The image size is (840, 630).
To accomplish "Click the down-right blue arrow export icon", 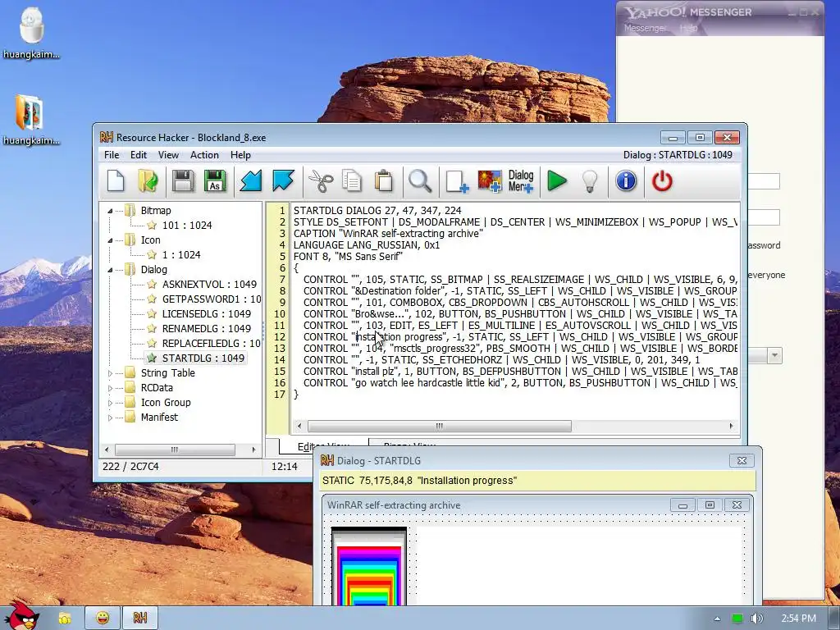I will [x=283, y=181].
